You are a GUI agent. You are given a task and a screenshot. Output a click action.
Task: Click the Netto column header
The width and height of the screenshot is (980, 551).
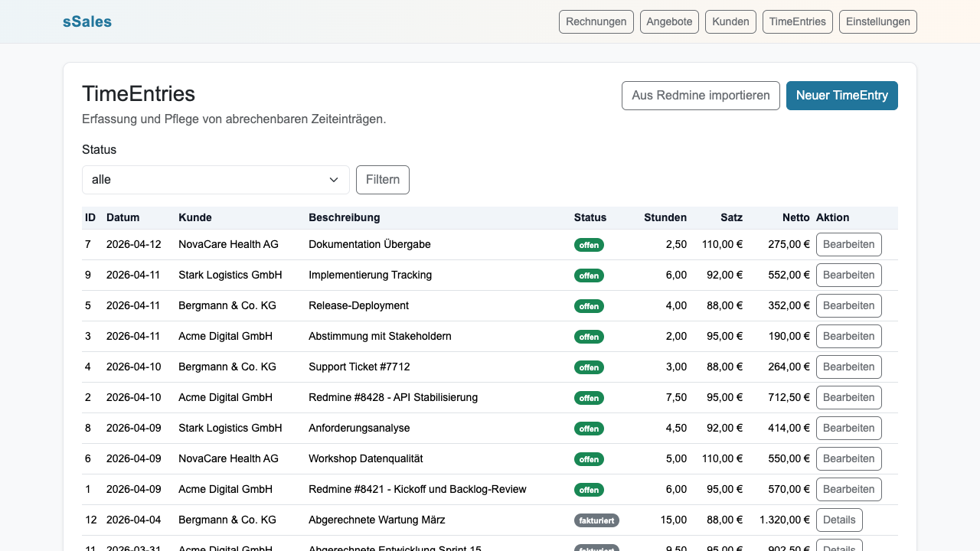796,217
